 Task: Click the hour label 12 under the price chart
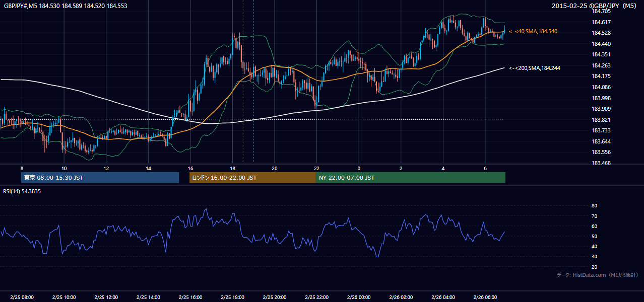[106, 168]
